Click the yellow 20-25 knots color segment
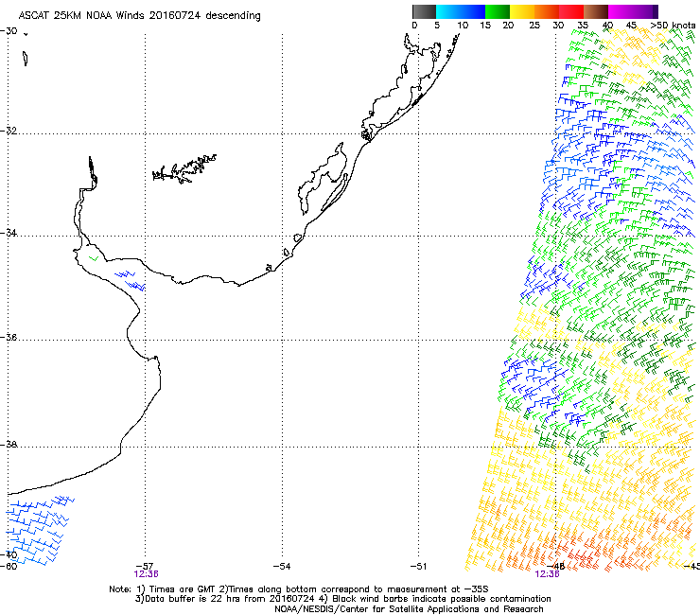The image size is (700, 615). pos(522,11)
